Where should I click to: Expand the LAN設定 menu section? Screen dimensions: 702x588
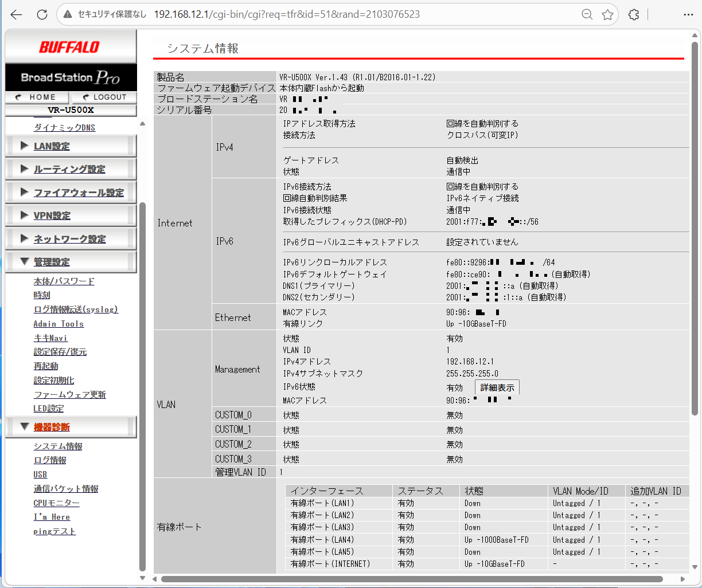point(52,146)
